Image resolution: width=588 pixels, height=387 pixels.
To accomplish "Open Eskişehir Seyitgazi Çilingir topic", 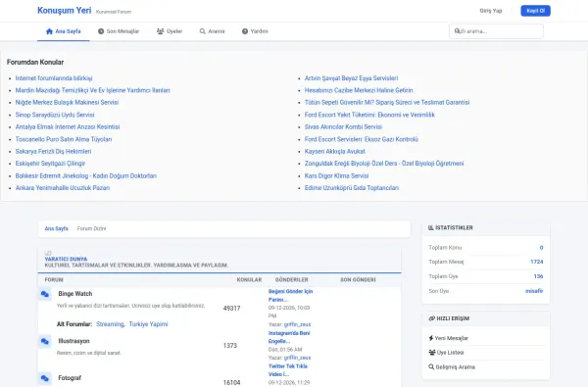I will click(x=50, y=164).
